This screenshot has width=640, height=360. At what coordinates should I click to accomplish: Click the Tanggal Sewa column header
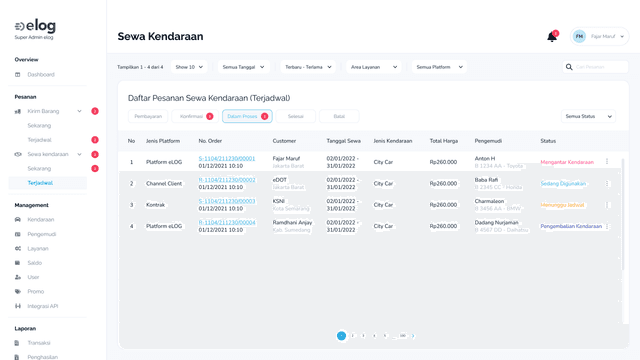point(343,141)
